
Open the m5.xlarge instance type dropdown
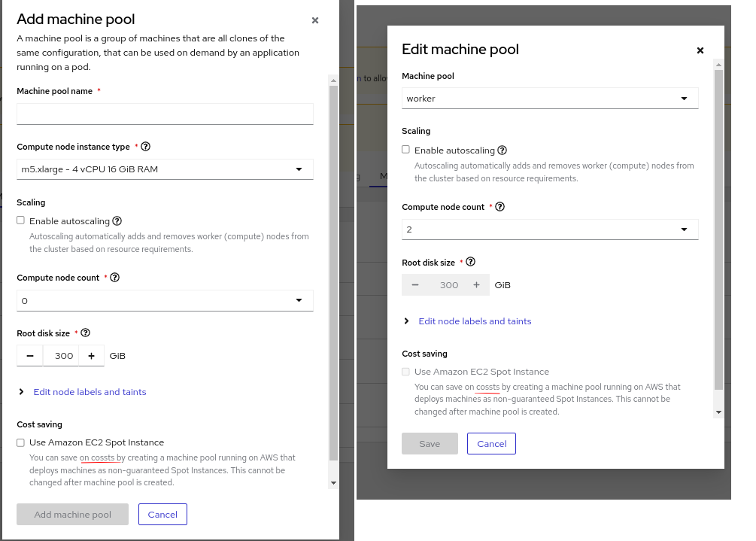[x=165, y=169]
